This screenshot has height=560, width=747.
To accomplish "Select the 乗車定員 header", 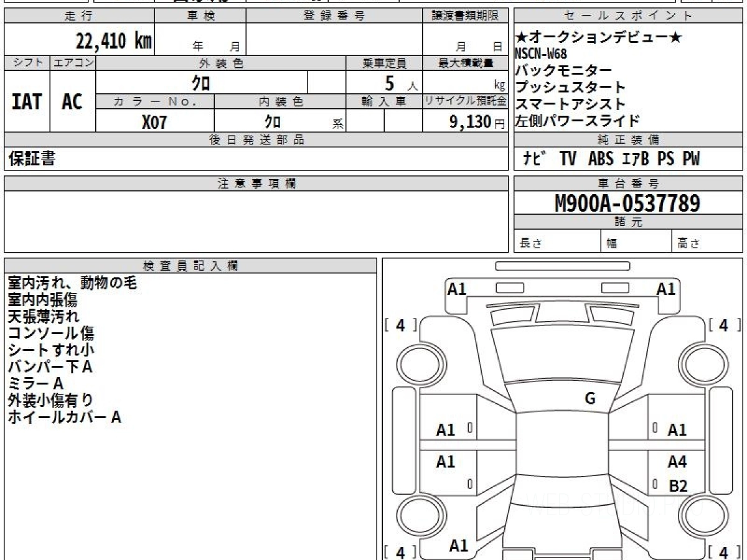I will pos(384,63).
